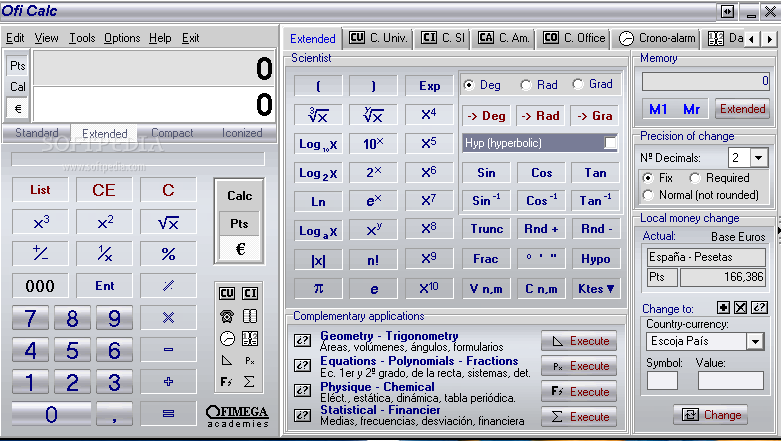Click the help icon next to Change to
The image size is (781, 441).
click(759, 307)
